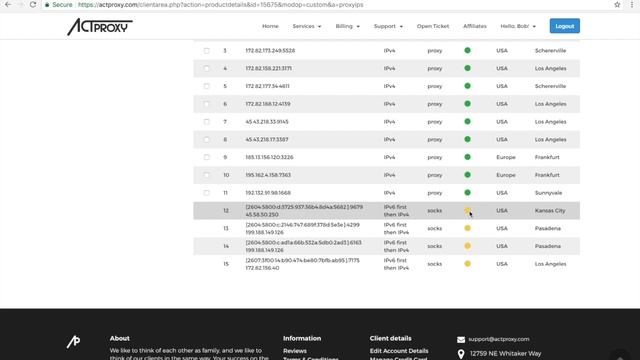The width and height of the screenshot is (640, 360).
Task: Expand the Services dropdown menu
Action: pyautogui.click(x=307, y=26)
